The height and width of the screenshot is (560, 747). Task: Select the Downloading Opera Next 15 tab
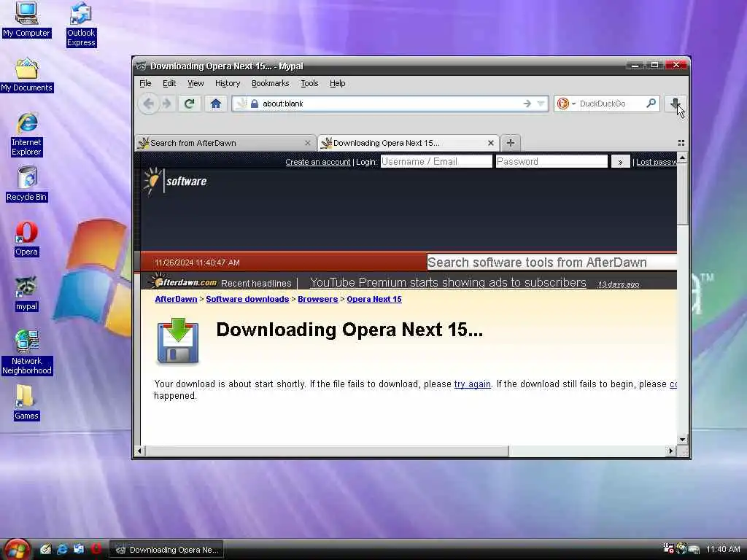click(x=409, y=143)
